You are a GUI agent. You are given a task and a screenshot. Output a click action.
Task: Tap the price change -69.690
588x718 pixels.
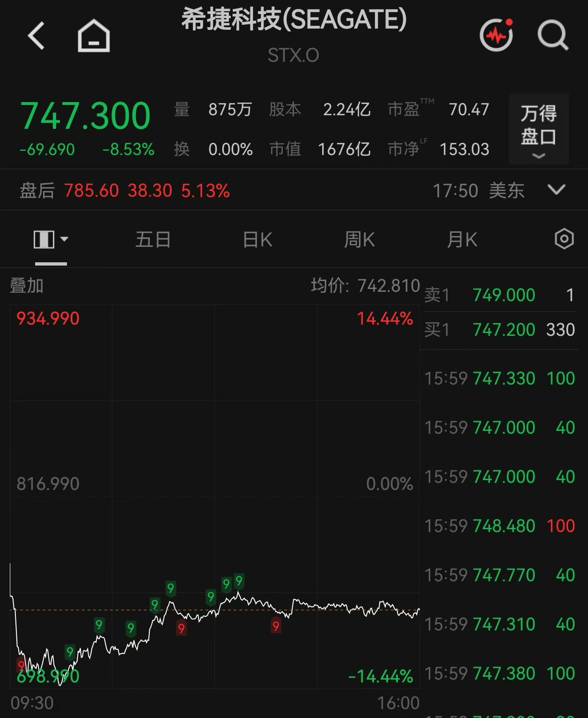(x=47, y=149)
